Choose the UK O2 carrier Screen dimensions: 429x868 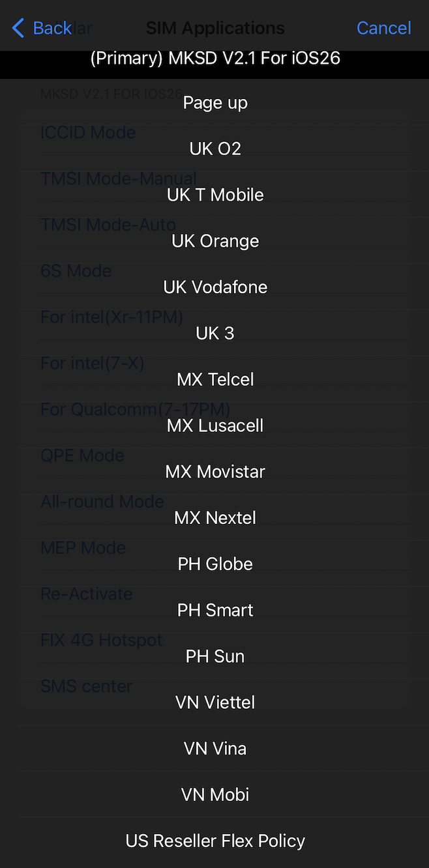[x=215, y=149]
